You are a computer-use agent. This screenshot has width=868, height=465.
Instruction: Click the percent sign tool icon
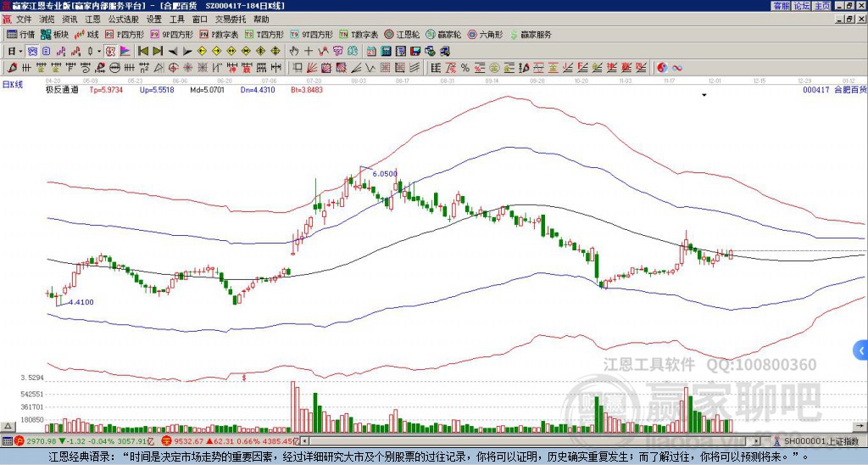[x=465, y=68]
